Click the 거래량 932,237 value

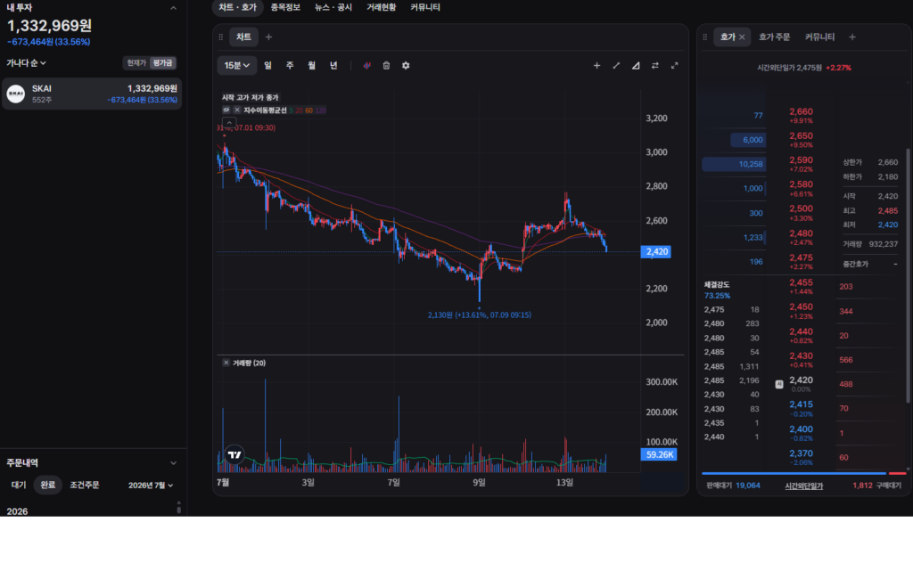(884, 244)
